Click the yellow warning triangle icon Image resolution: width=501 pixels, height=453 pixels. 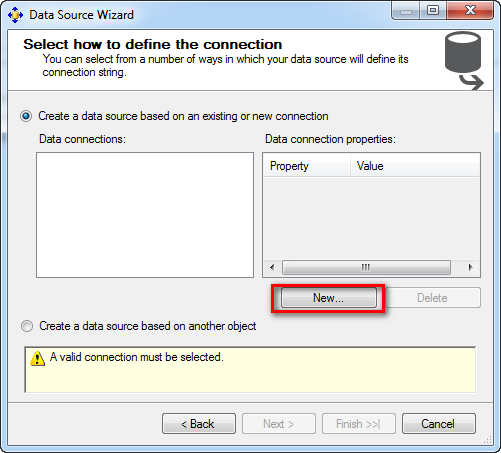[37, 358]
